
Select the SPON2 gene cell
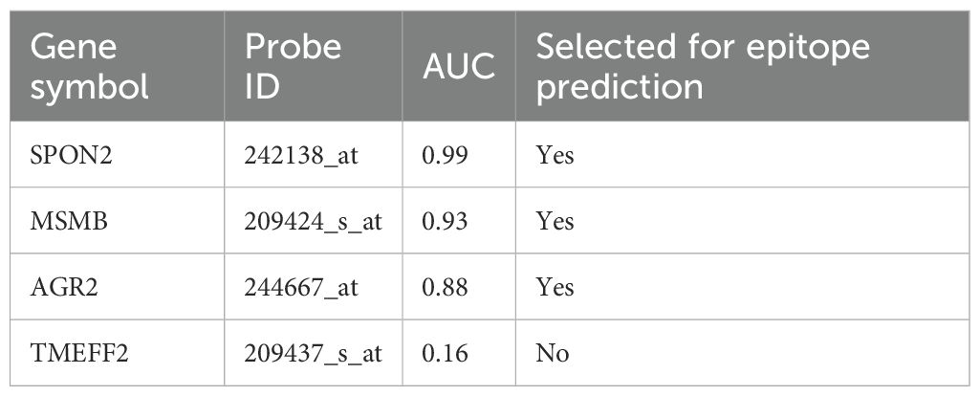click(73, 155)
